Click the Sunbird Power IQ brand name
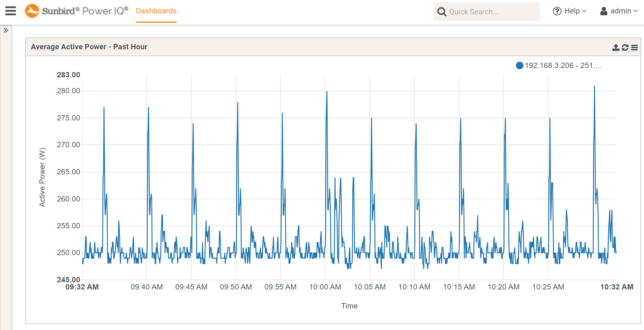Viewport: 644px width, 330px height. tap(85, 11)
